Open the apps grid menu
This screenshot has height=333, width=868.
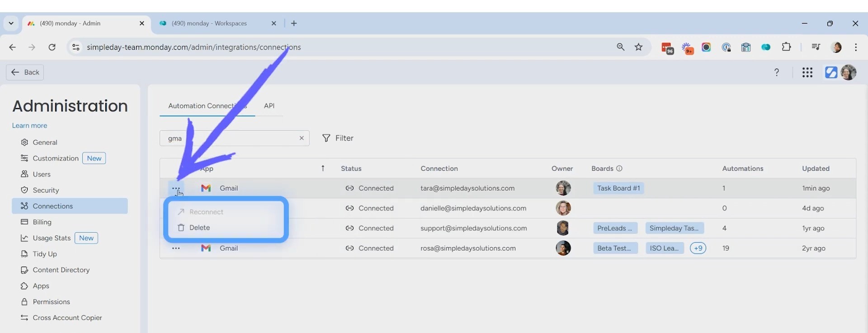tap(807, 72)
